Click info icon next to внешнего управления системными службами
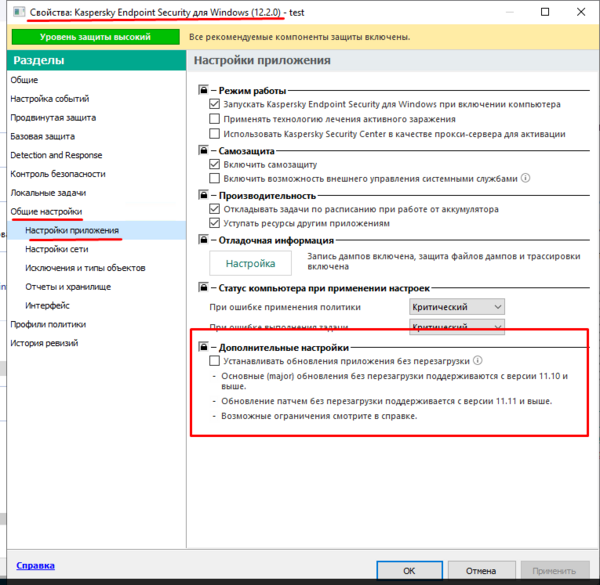Image resolution: width=600 pixels, height=585 pixels. coord(526,178)
